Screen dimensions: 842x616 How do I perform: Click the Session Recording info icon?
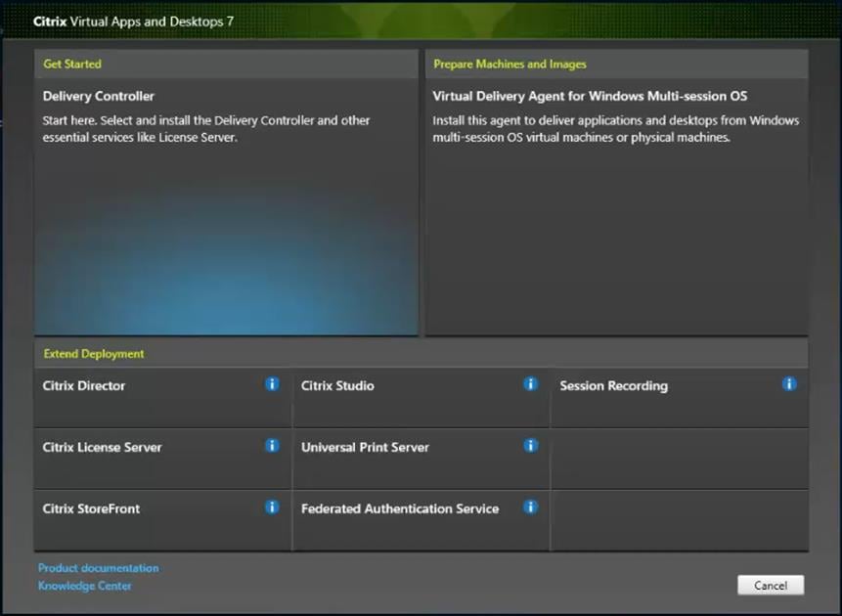point(789,384)
